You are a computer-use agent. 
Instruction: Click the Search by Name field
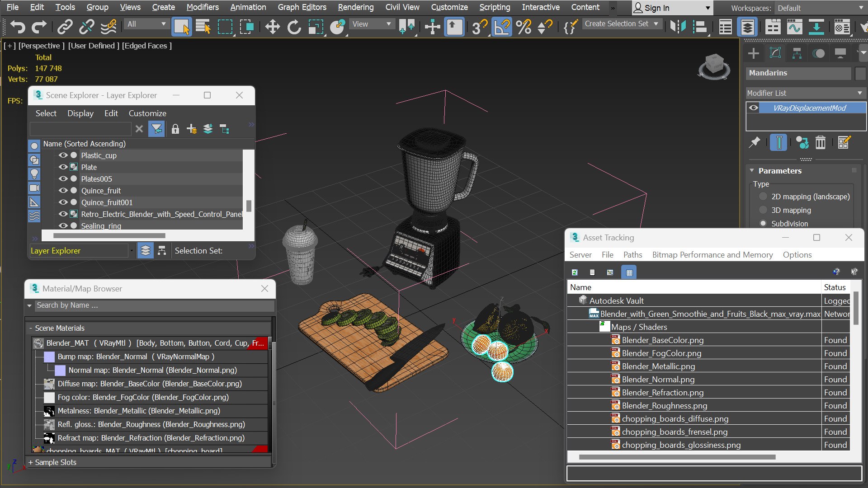(154, 305)
